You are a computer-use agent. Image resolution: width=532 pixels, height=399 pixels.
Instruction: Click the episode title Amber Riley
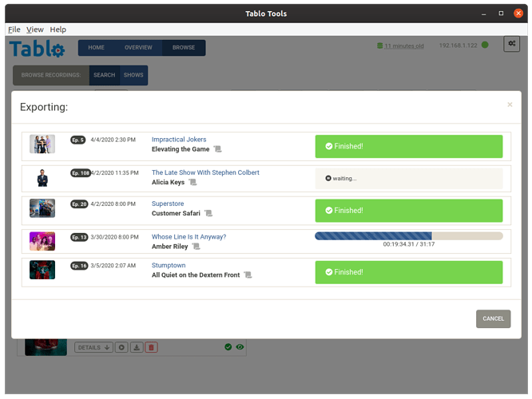click(x=169, y=247)
